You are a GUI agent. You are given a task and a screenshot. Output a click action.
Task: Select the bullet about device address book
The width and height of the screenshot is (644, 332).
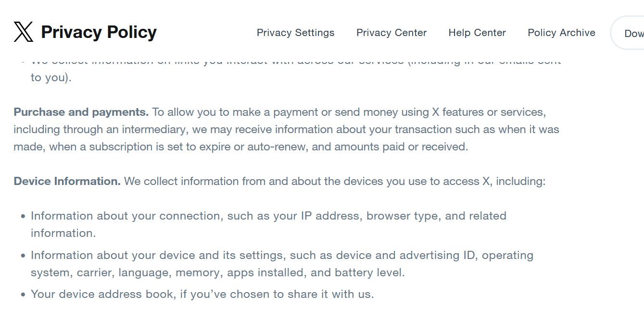(202, 294)
